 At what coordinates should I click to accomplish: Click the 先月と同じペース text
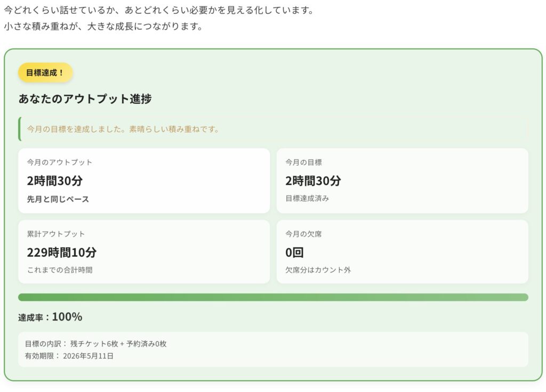click(58, 199)
